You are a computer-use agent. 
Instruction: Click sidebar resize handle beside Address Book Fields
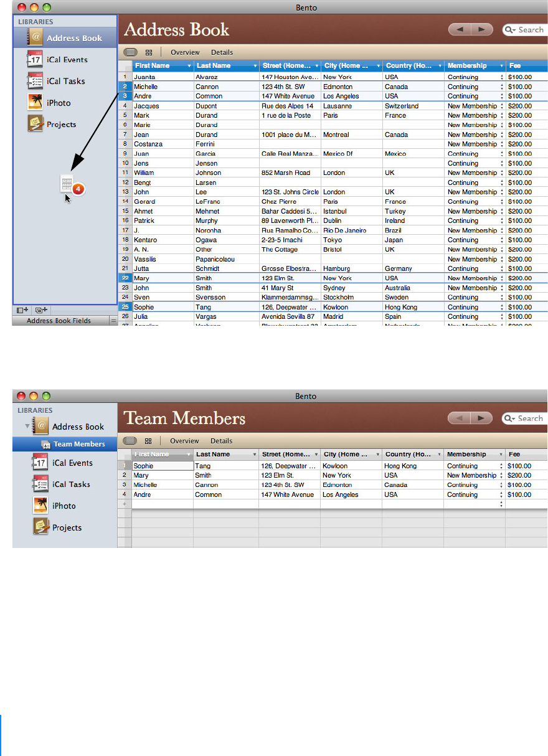tap(113, 321)
